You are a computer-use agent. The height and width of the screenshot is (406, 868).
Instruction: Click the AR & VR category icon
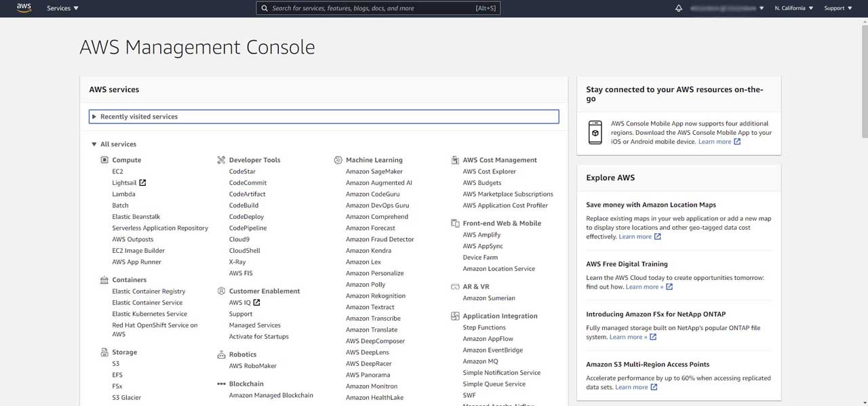[456, 287]
